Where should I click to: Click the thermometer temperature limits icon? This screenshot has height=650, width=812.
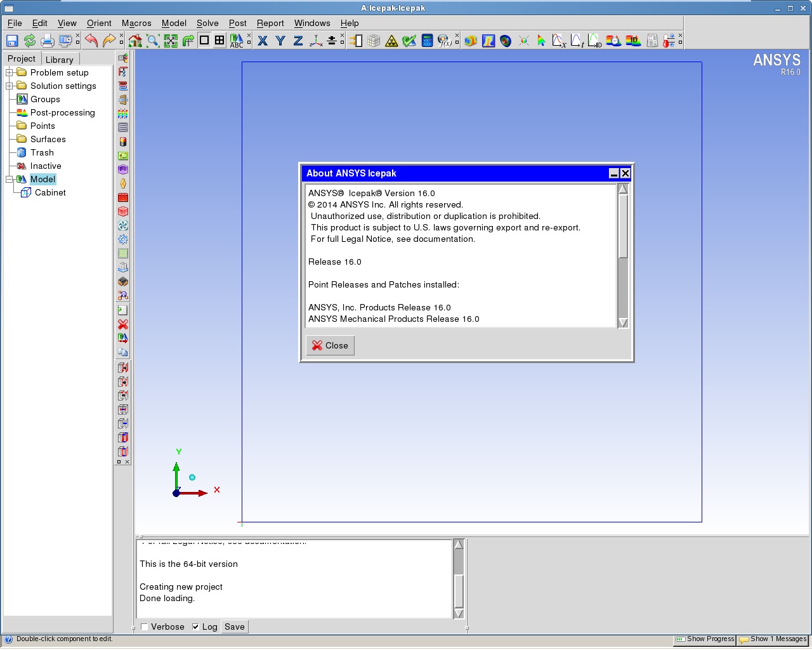coord(669,41)
